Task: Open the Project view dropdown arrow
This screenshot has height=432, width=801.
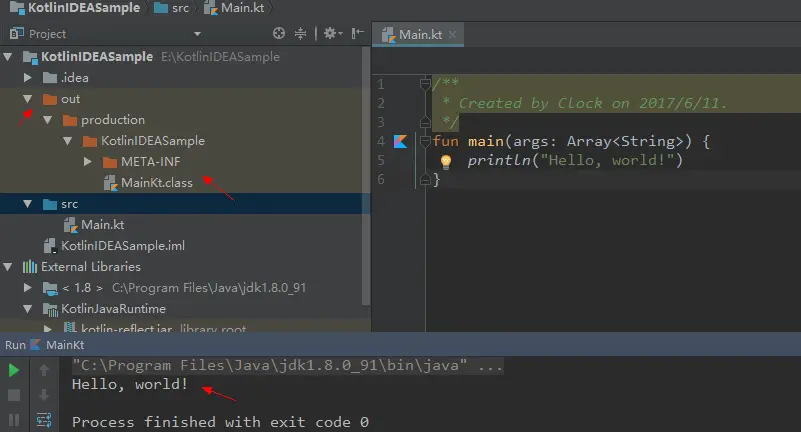Action: point(197,34)
